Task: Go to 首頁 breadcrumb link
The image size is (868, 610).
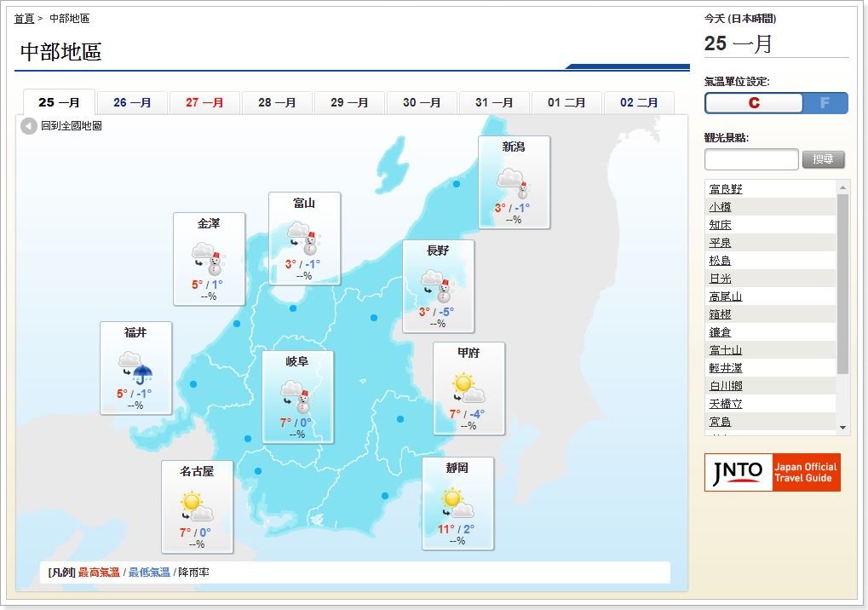Action: [24, 18]
